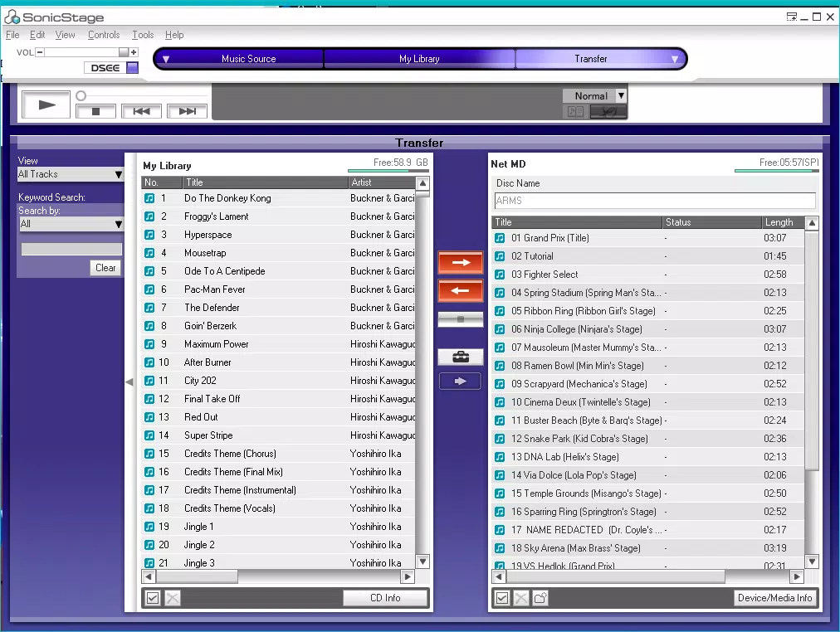Click the SonicStage logo icon
The width and height of the screenshot is (840, 632).
[12, 17]
